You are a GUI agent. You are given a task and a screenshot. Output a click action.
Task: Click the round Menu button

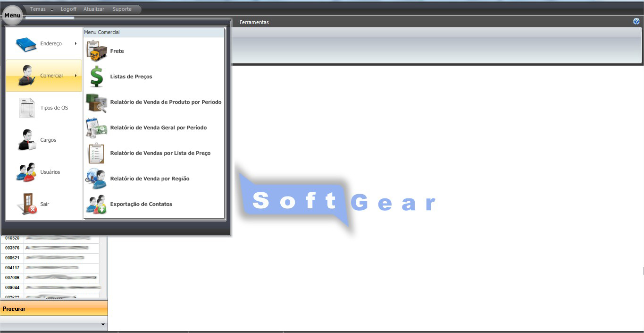[x=12, y=16]
